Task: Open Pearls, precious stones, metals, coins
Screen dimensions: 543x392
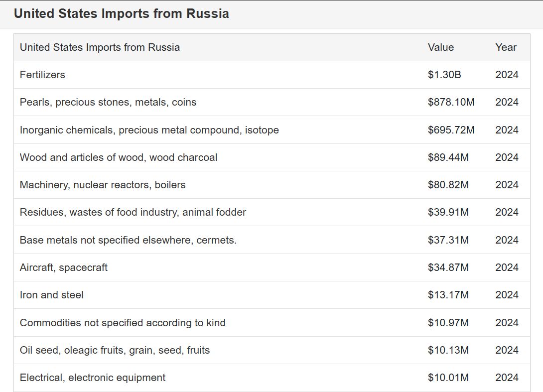Action: coord(108,102)
